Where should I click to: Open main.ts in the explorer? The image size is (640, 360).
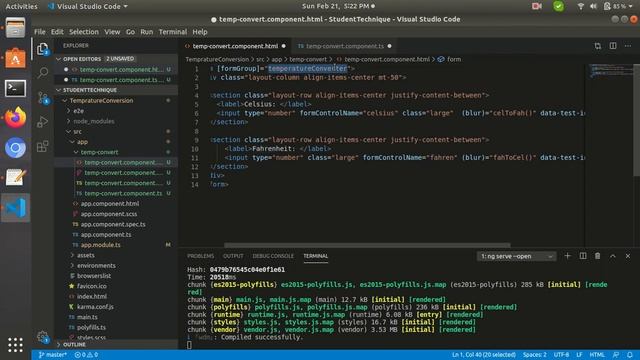[87, 317]
